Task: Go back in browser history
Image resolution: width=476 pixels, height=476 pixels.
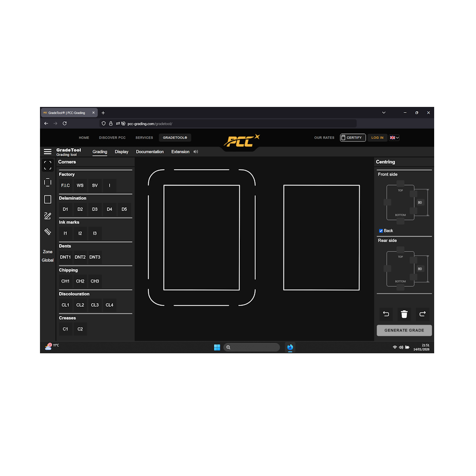Action: tap(46, 124)
